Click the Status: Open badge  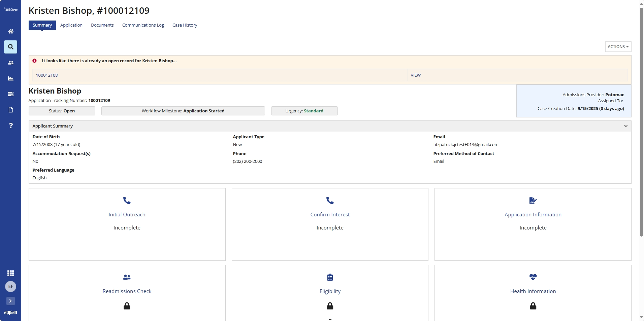(x=62, y=111)
